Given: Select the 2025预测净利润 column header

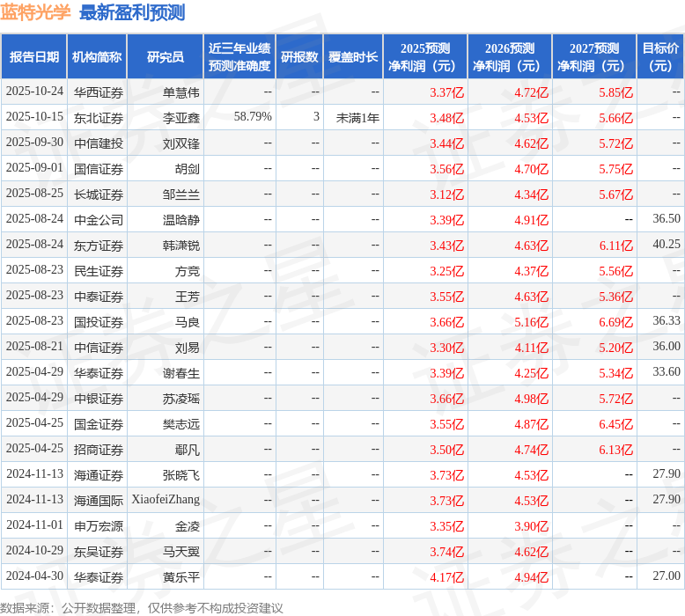Looking at the screenshot, I should click(425, 56).
